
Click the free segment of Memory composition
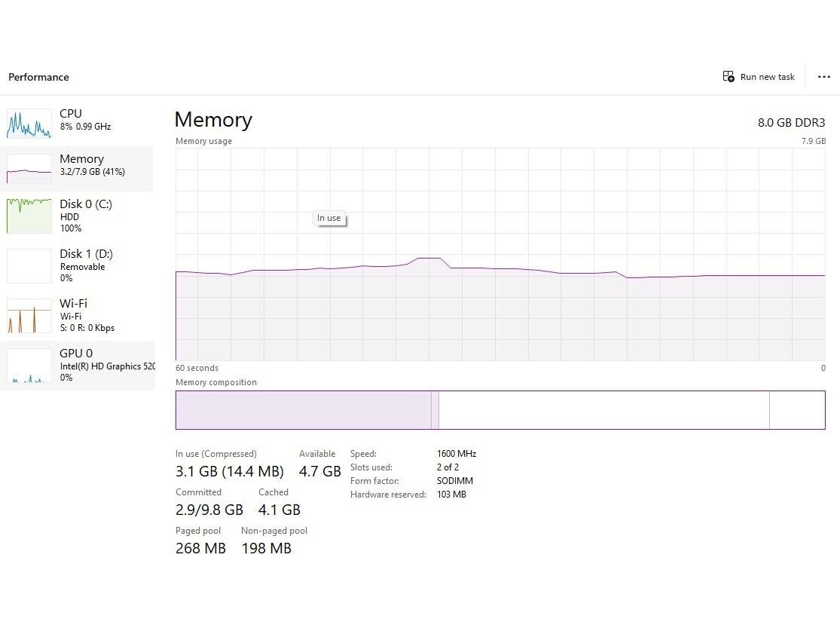point(797,410)
